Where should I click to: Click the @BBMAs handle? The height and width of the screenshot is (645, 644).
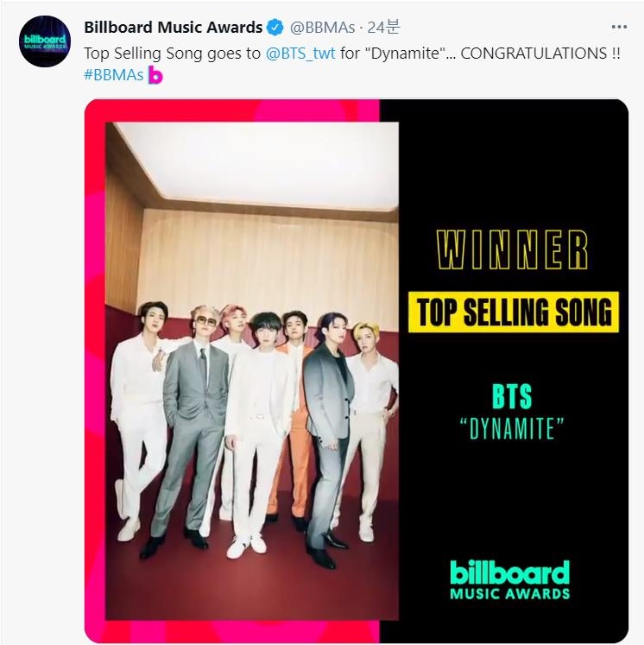pyautogui.click(x=321, y=28)
